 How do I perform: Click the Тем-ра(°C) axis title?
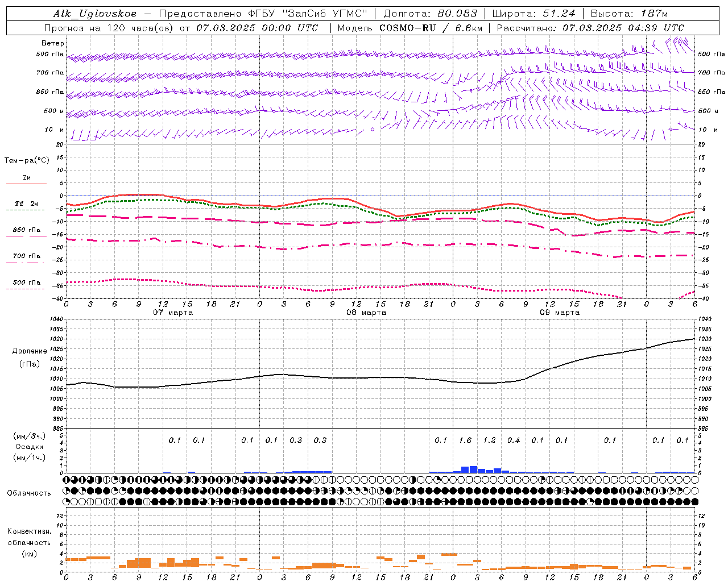[x=27, y=161]
